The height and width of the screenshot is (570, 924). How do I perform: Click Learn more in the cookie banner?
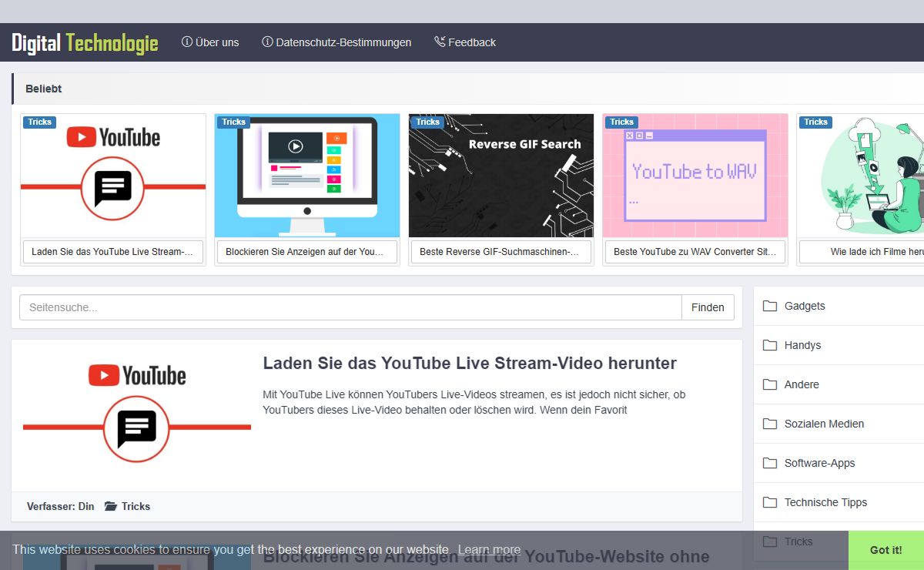[x=489, y=550]
